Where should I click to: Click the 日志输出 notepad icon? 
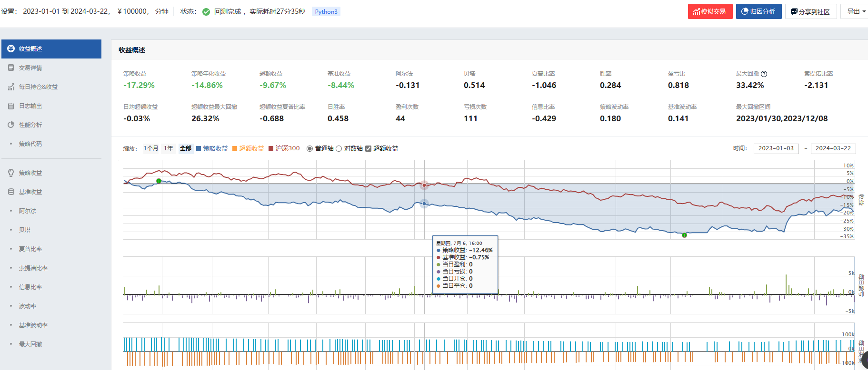point(11,106)
